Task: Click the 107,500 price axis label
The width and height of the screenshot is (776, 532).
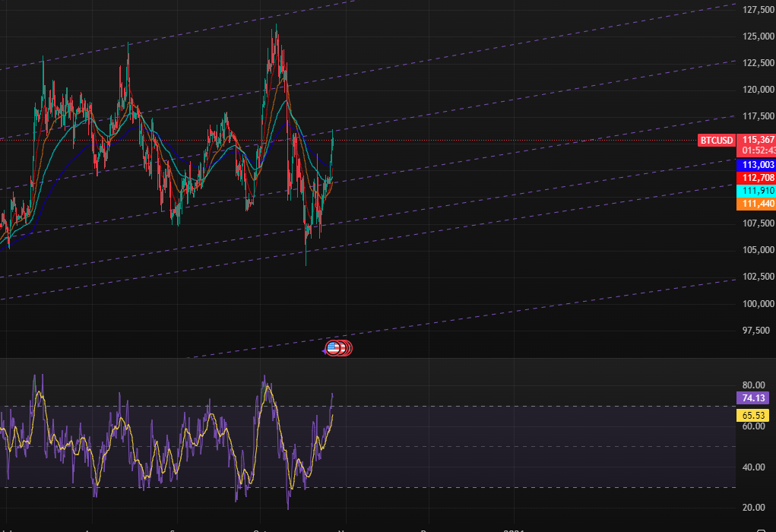Action: [759, 223]
